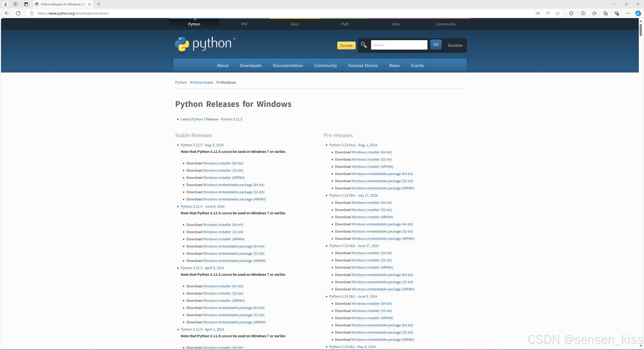Open Latest Python 3 Release 3.12.5 link
644x350 pixels.
coord(212,119)
